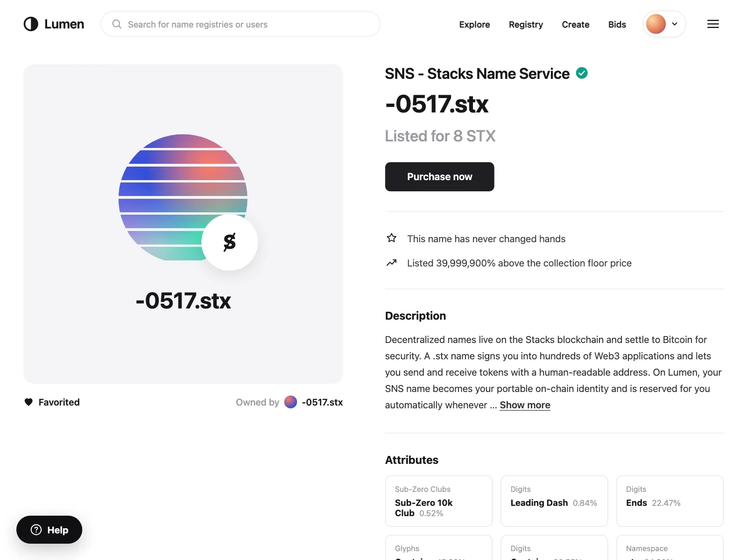Toggle the Favorited heart
The width and height of the screenshot is (747, 560).
coord(28,402)
